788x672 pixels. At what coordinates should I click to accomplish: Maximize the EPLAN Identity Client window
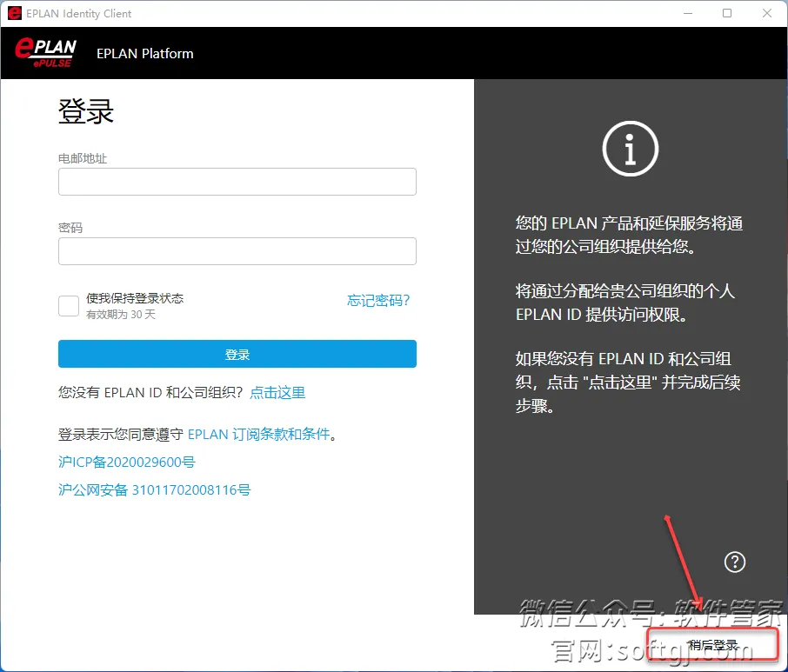click(727, 13)
